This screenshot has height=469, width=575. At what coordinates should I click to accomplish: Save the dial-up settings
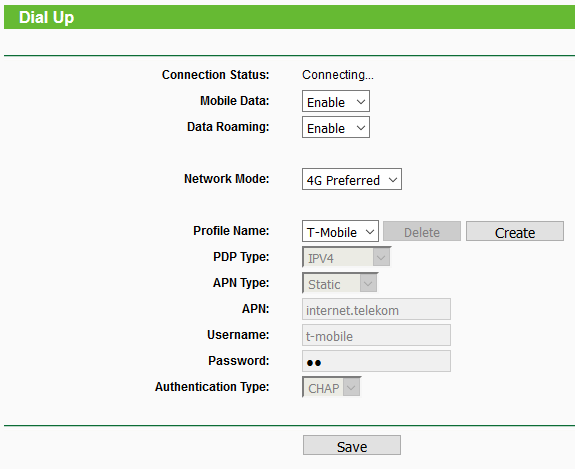pos(352,446)
